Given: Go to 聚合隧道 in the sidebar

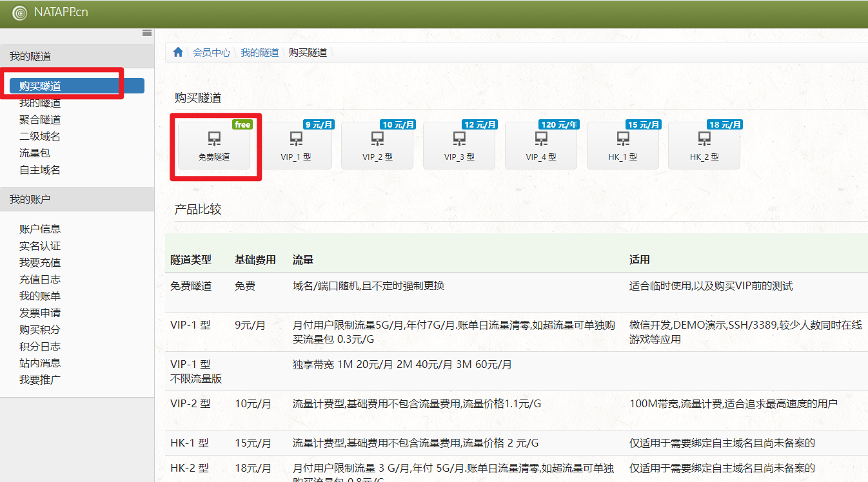Looking at the screenshot, I should [x=40, y=120].
